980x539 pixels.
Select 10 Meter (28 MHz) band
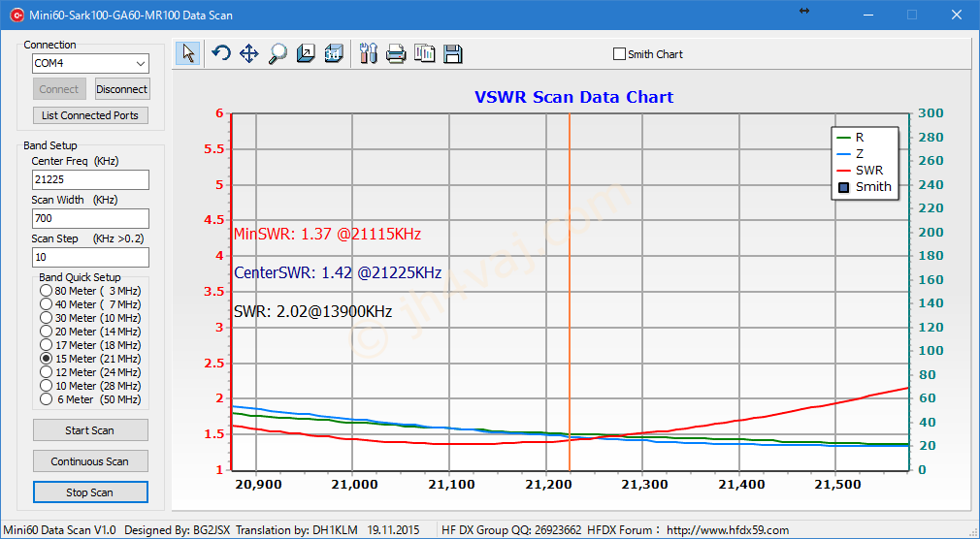90,386
